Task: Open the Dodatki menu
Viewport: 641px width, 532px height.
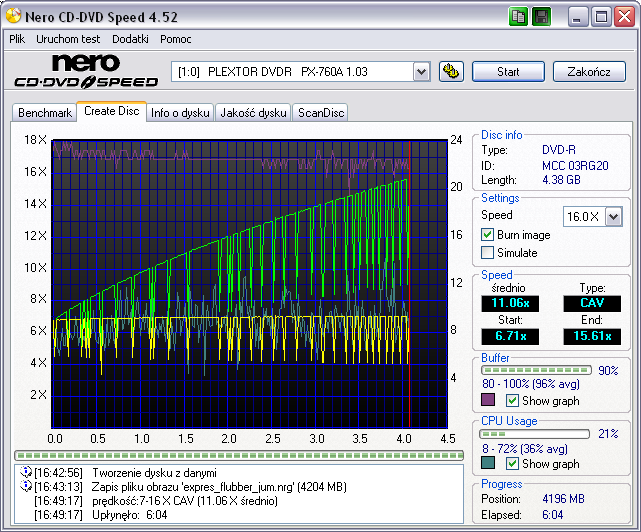Action: point(130,39)
